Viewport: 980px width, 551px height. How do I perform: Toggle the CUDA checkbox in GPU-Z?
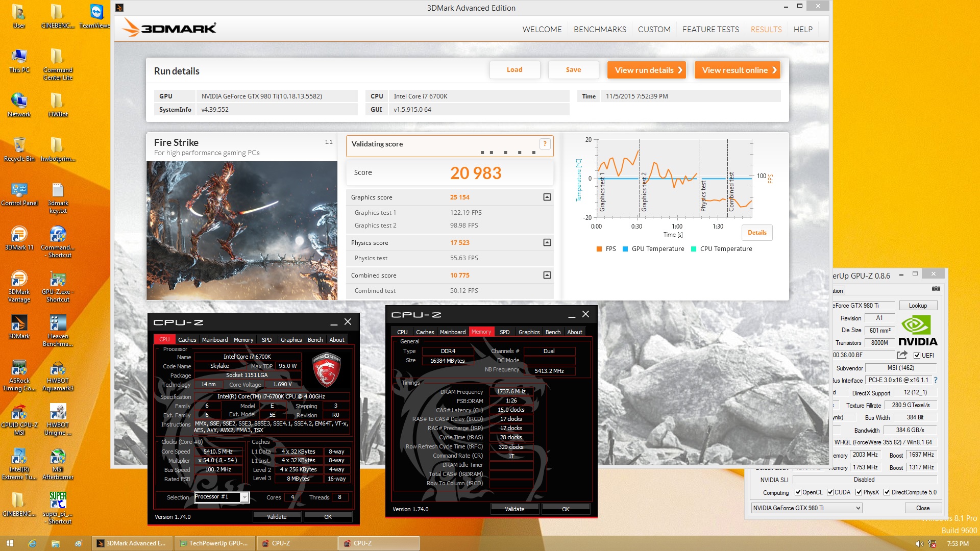[x=830, y=492]
